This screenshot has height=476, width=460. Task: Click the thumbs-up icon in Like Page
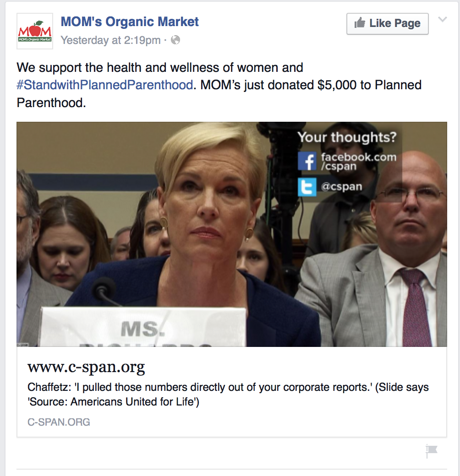tap(360, 23)
